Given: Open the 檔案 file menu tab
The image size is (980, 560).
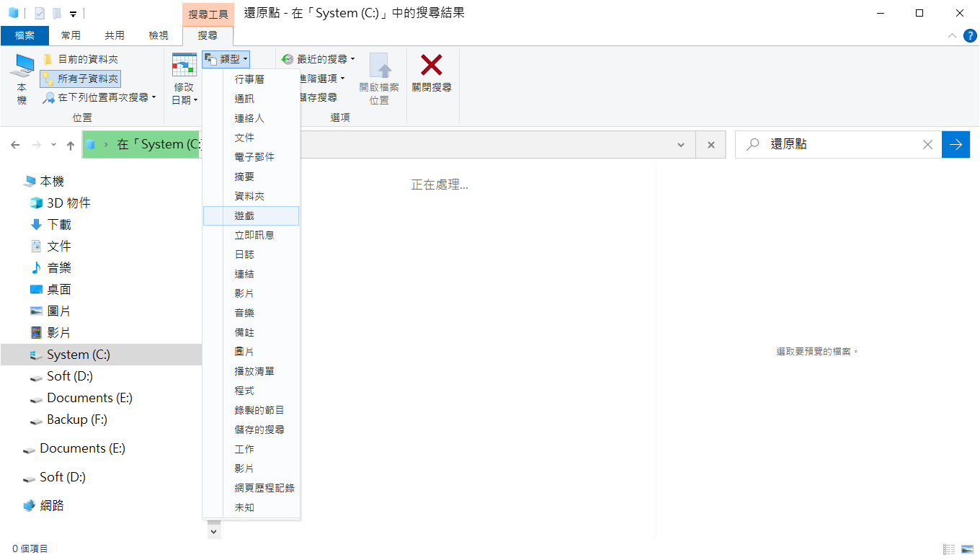Looking at the screenshot, I should point(24,35).
